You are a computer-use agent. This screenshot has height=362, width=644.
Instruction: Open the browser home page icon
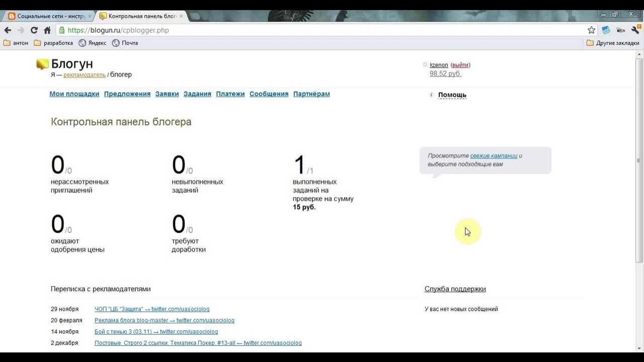[47, 30]
